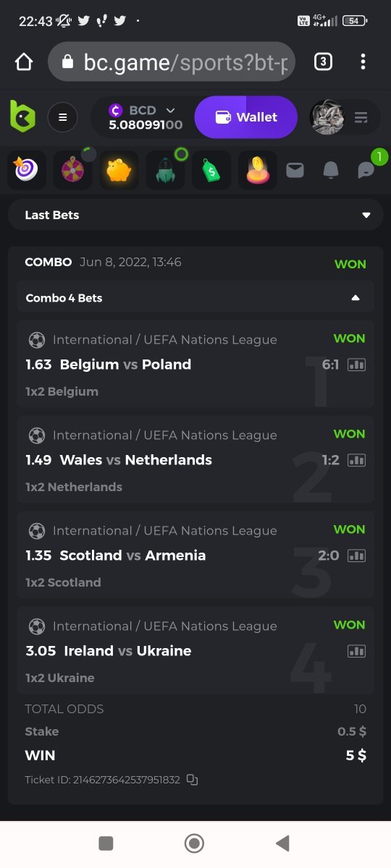This screenshot has height=868, width=391.
Task: Open the profile avatar picture
Action: click(x=327, y=117)
